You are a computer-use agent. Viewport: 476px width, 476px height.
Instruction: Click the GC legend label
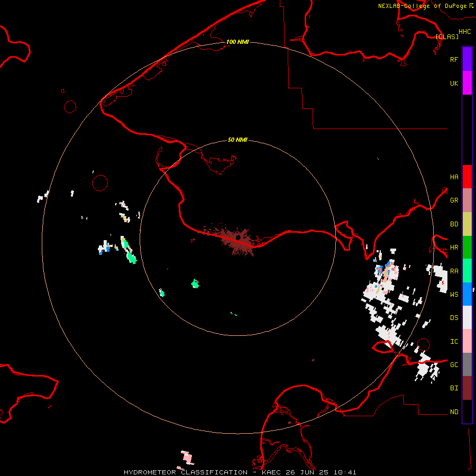(x=454, y=364)
